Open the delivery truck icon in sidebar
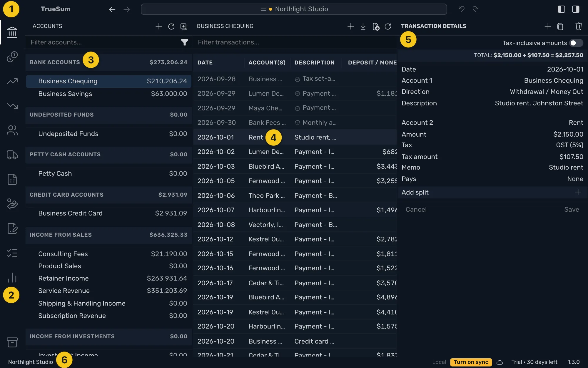 point(12,155)
